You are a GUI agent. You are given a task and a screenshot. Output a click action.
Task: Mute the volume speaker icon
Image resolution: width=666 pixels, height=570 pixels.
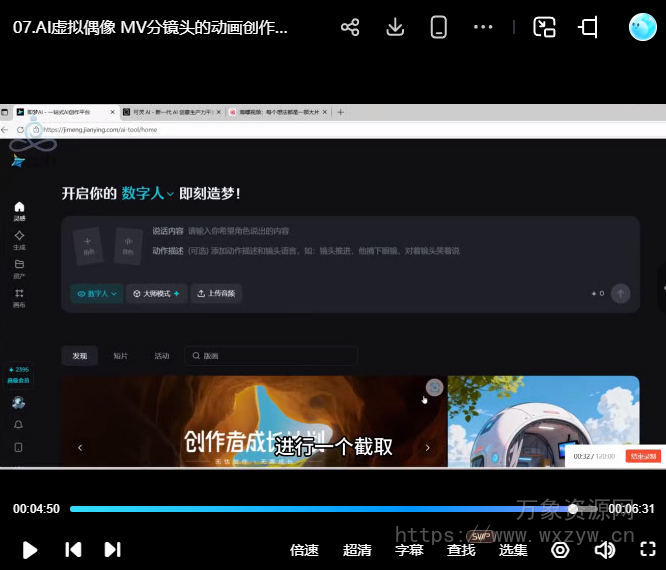click(x=604, y=549)
